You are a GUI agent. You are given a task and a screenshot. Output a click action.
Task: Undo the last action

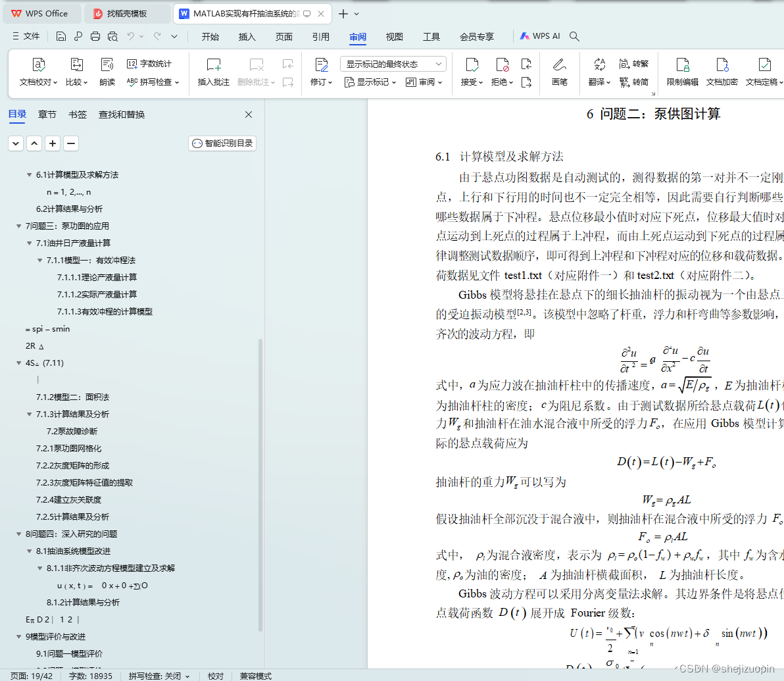[x=130, y=36]
